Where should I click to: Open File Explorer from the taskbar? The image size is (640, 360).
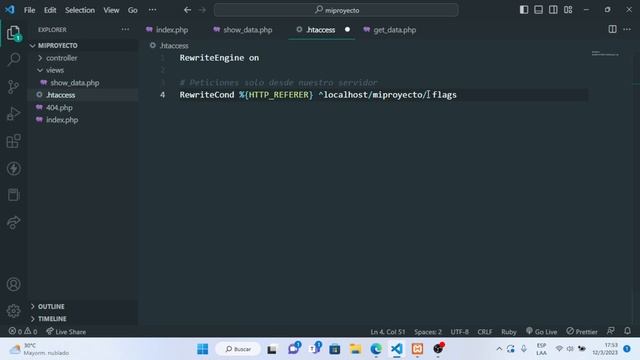point(355,349)
